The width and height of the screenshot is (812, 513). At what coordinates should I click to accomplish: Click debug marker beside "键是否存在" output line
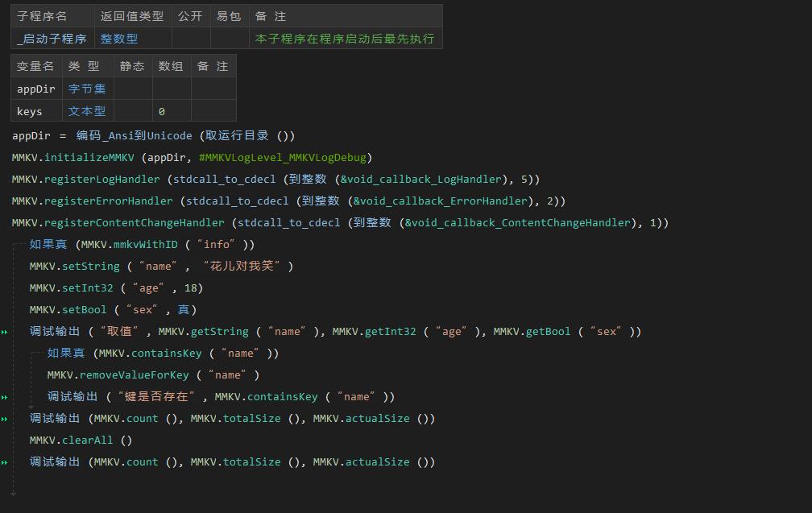(5, 397)
